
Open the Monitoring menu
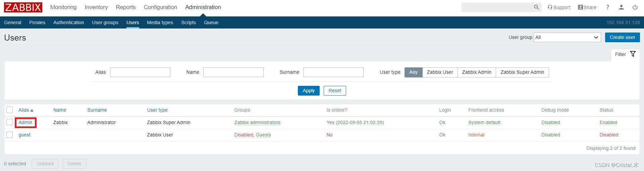point(63,7)
